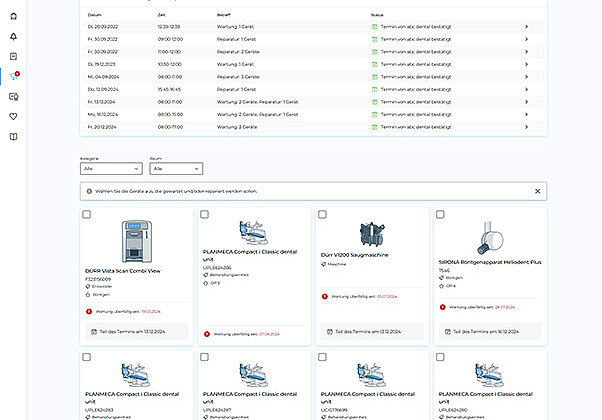Expand the Di, 20.09.2022 appointment chevron

526,27
